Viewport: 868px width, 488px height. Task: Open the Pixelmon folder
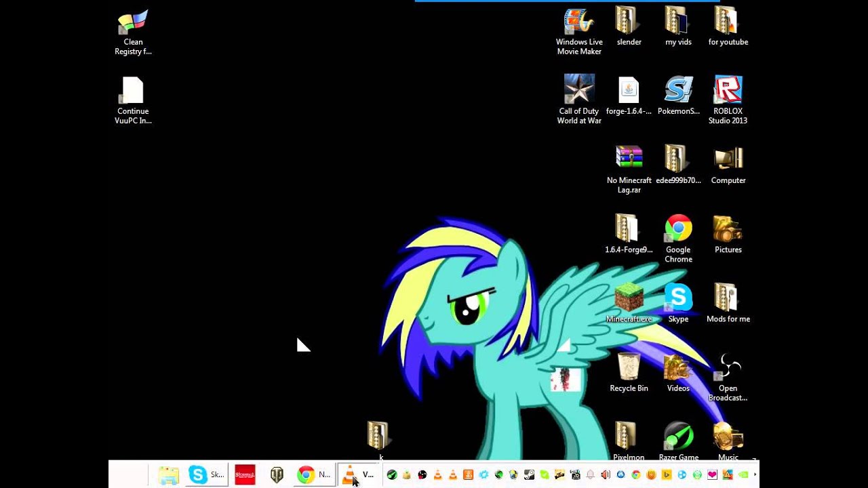point(629,441)
